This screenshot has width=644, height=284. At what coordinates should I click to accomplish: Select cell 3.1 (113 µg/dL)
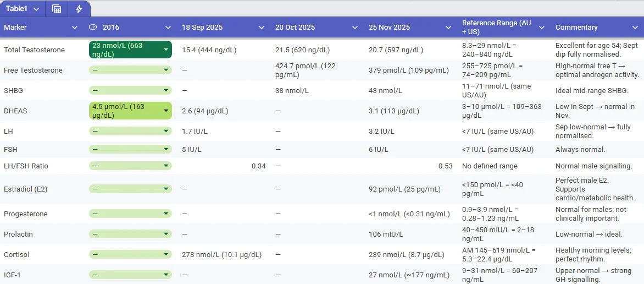[393, 111]
